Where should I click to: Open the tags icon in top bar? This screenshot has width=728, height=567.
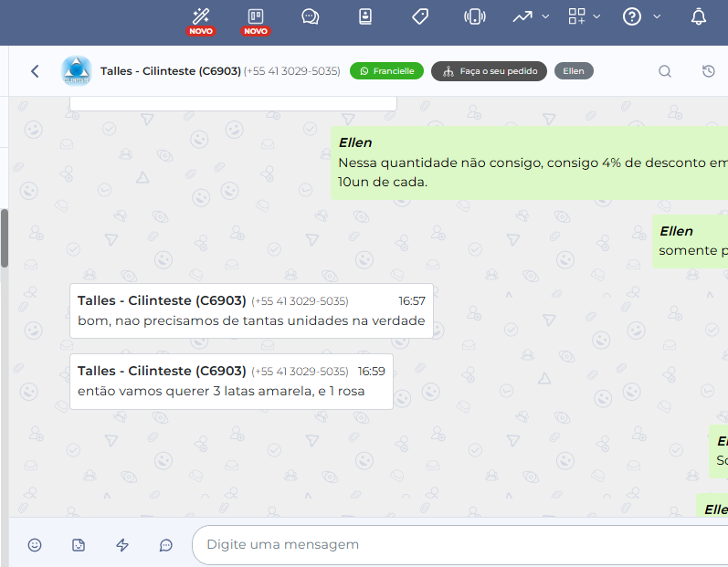pos(420,16)
